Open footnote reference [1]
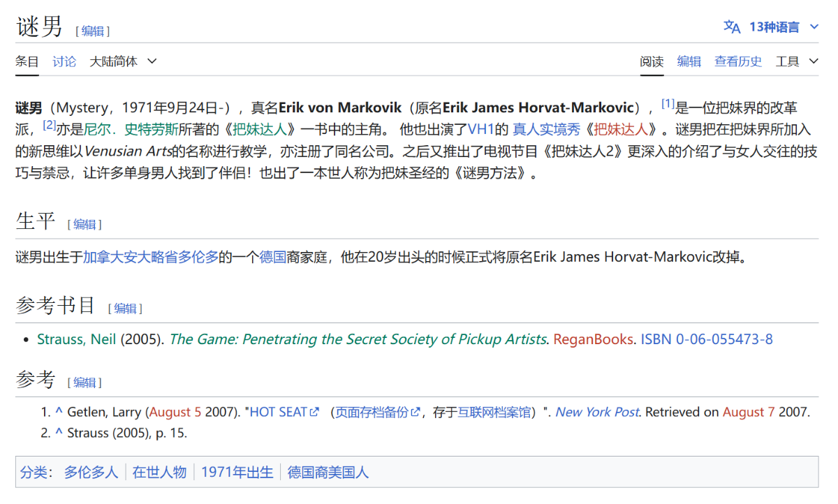This screenshot has width=838, height=504. [668, 104]
